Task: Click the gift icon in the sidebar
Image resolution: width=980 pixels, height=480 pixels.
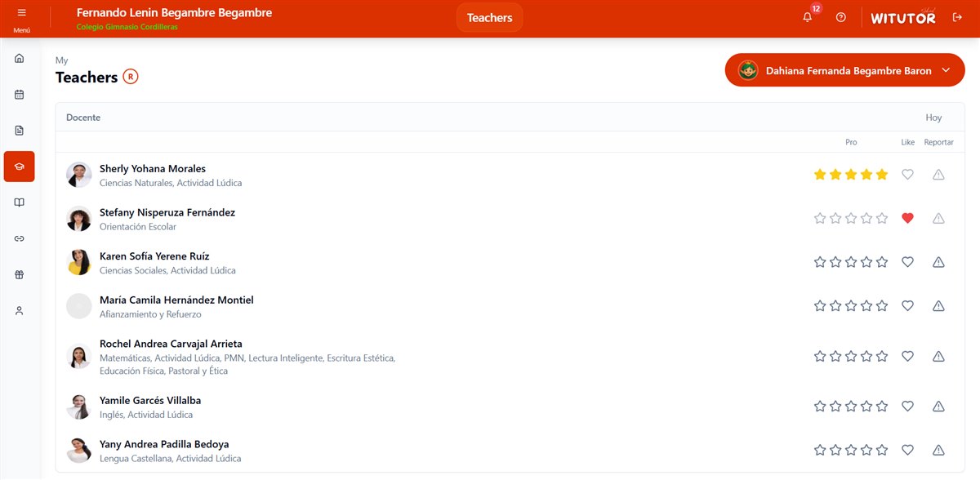Action: point(20,274)
